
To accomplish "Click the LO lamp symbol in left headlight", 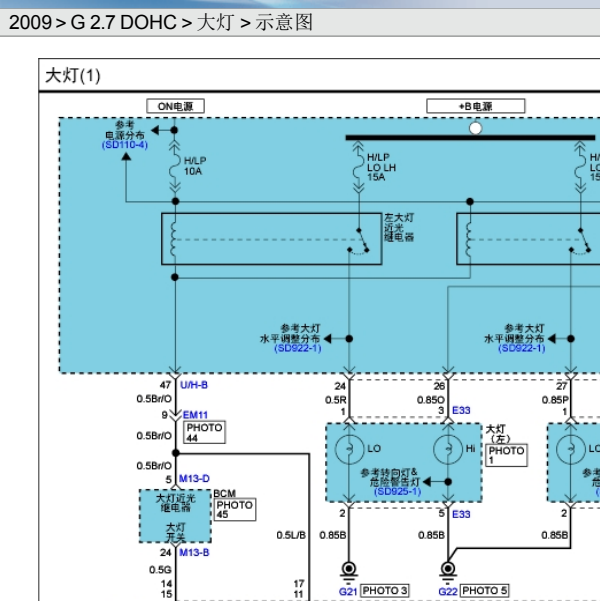I will click(x=349, y=449).
